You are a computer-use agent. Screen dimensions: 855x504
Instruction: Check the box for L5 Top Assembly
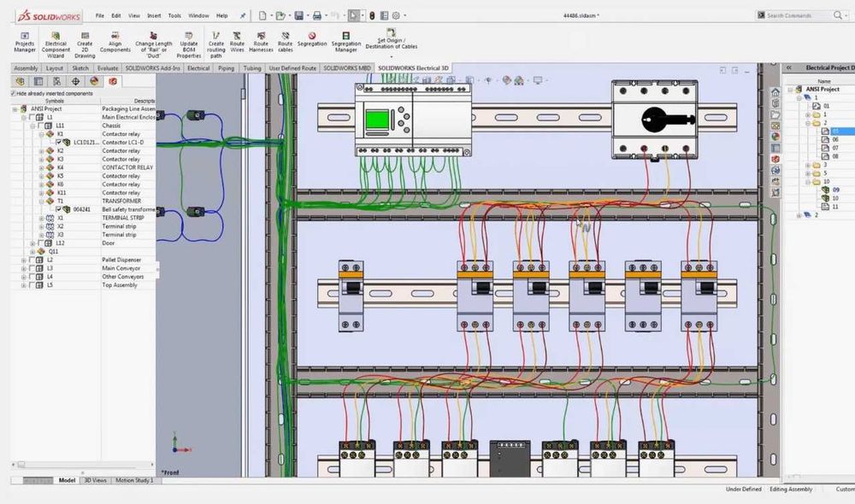(x=32, y=285)
